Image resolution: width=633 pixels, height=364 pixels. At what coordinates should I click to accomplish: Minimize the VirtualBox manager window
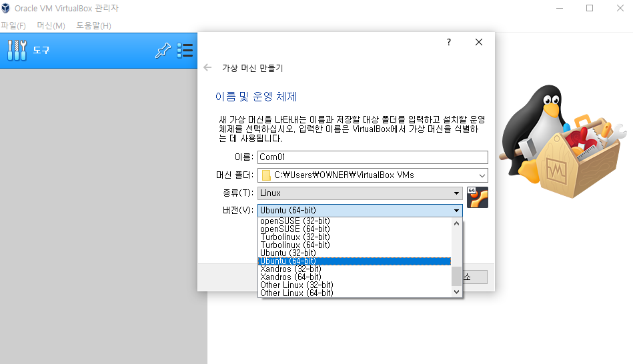click(560, 8)
